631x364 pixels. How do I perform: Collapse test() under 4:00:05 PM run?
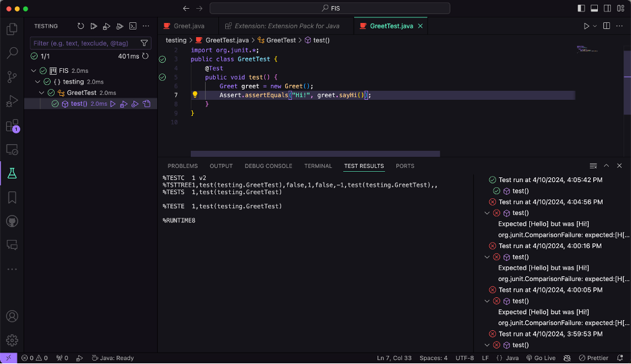click(487, 301)
